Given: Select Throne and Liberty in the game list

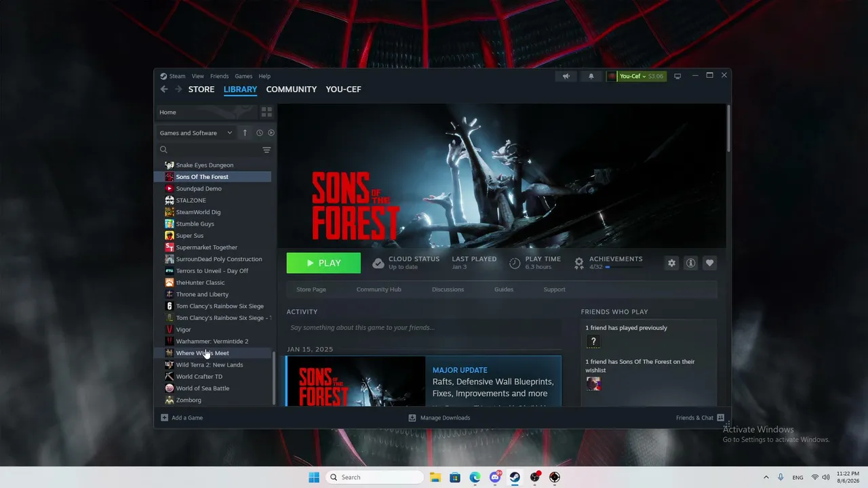Looking at the screenshot, I should coord(213,294).
